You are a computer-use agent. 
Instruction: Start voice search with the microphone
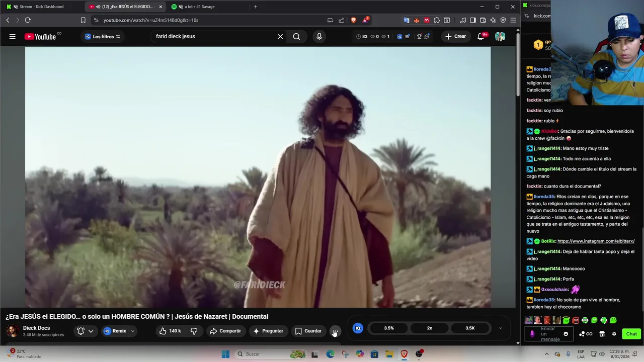point(319,36)
